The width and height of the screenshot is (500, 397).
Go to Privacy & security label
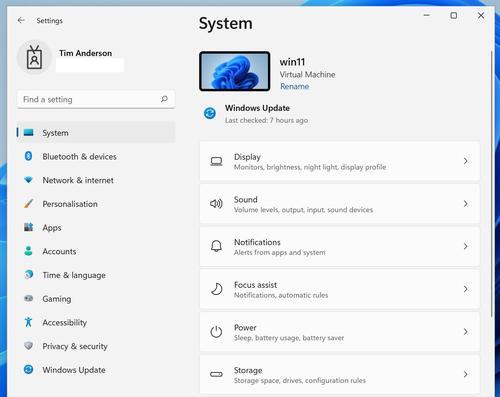75,346
